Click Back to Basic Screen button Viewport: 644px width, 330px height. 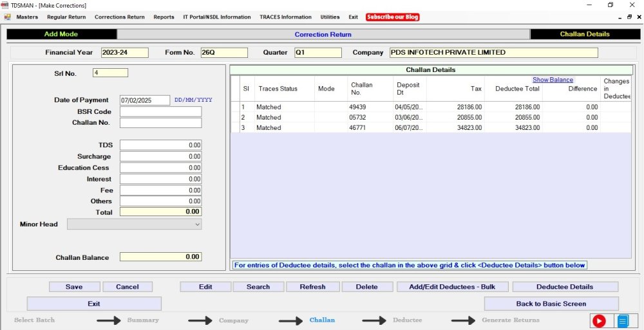coord(551,304)
